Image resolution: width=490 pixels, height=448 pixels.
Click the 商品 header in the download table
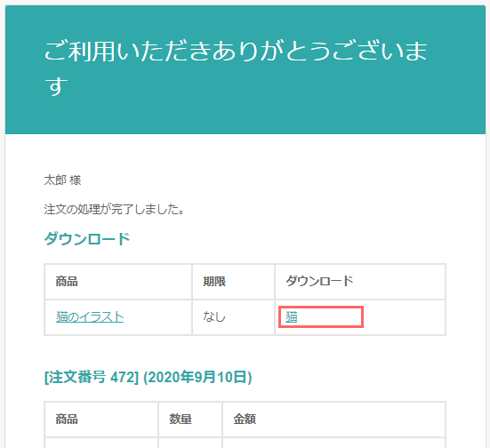(67, 281)
